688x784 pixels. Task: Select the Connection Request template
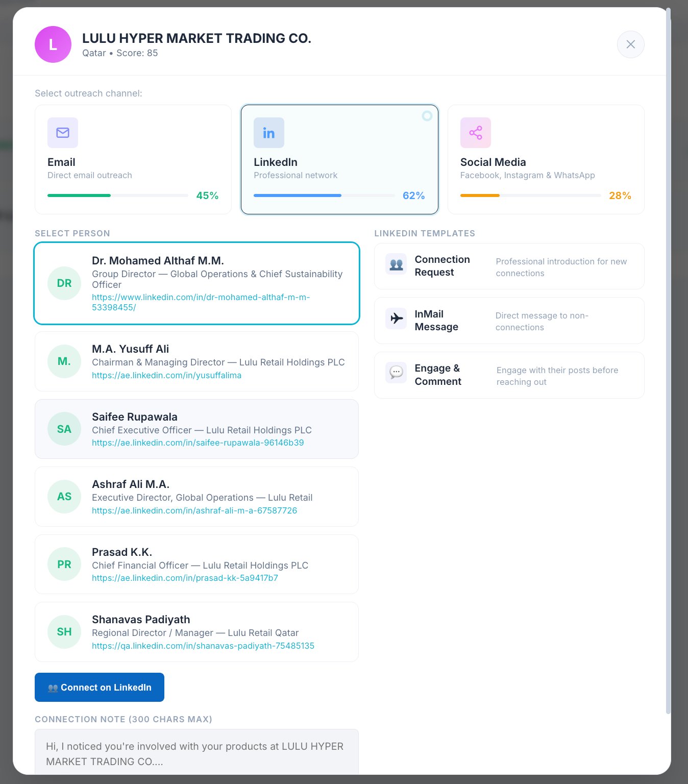509,266
